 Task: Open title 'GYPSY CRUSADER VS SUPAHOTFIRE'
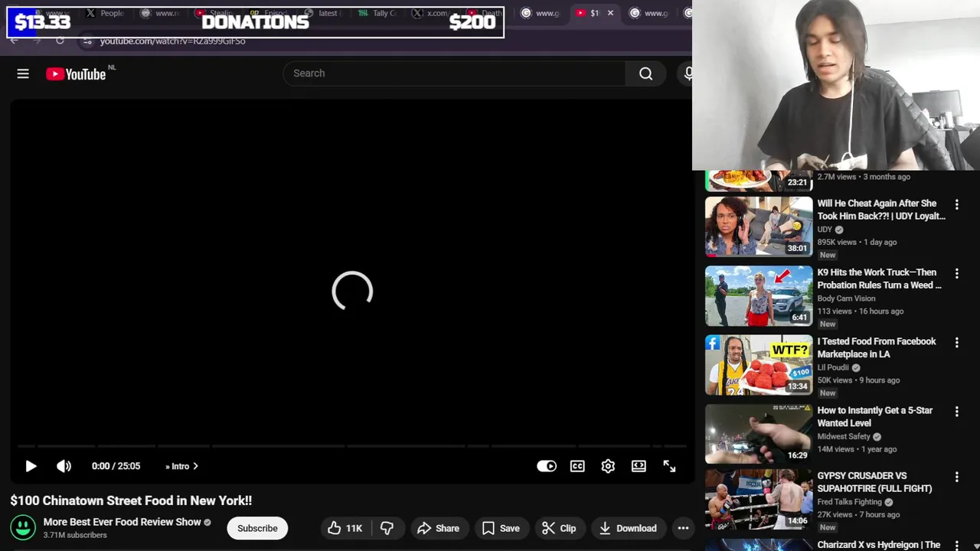[874, 482]
